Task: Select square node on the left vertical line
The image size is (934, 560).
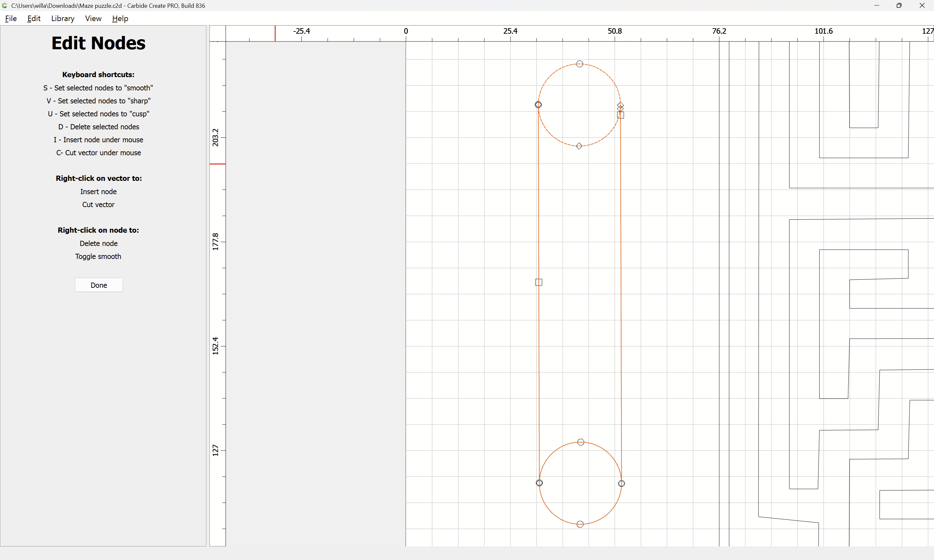Action: click(539, 282)
